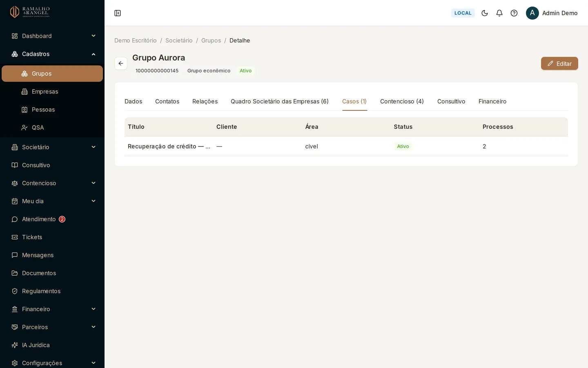Click the Cadastros icon in sidebar
This screenshot has width=588, height=368.
coord(15,54)
